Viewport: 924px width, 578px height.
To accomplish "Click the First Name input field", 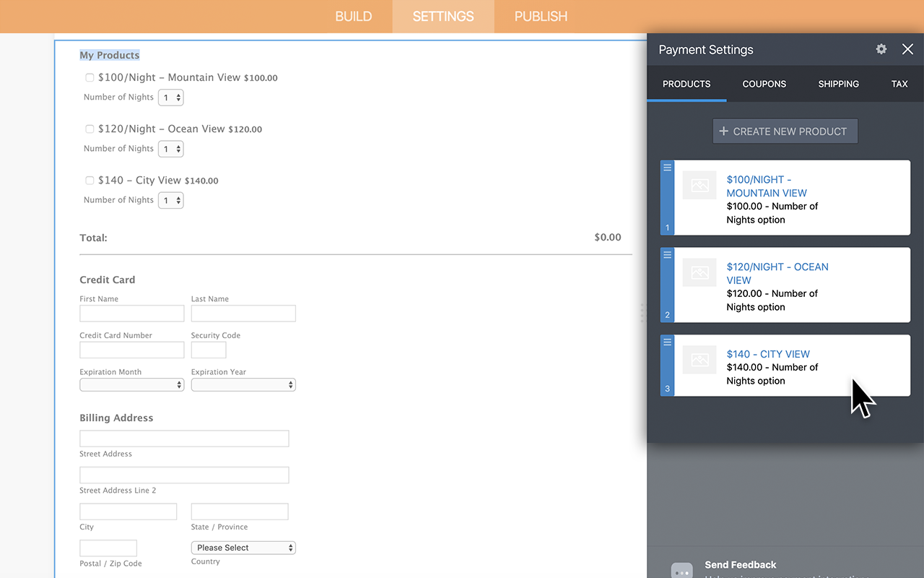I will tap(131, 313).
